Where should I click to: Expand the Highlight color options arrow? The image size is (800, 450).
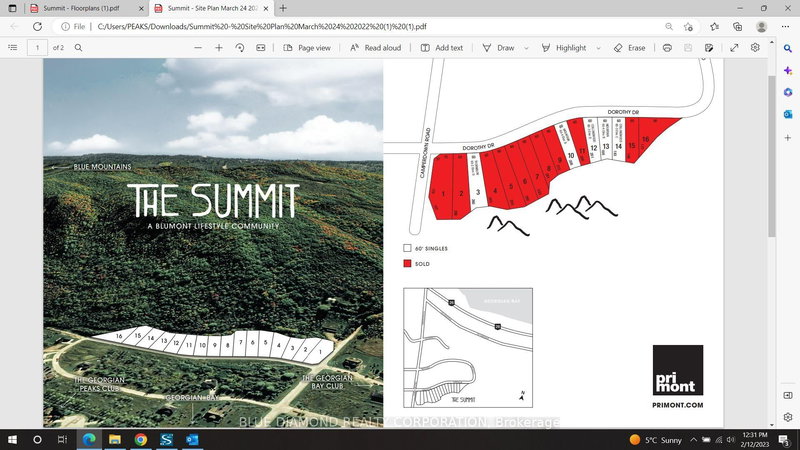598,47
